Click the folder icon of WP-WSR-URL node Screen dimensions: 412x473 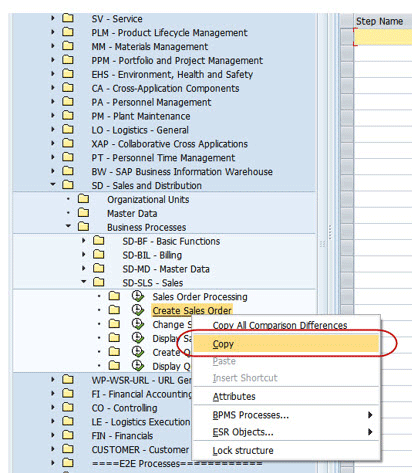coord(68,379)
